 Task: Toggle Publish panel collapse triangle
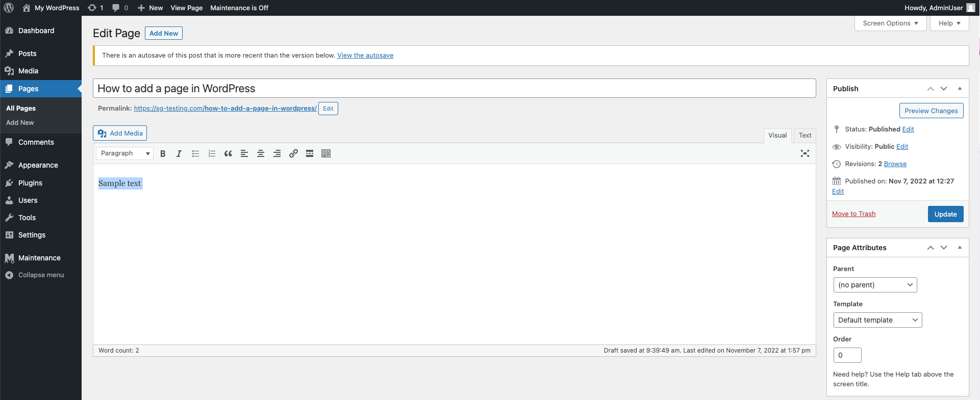tap(960, 89)
